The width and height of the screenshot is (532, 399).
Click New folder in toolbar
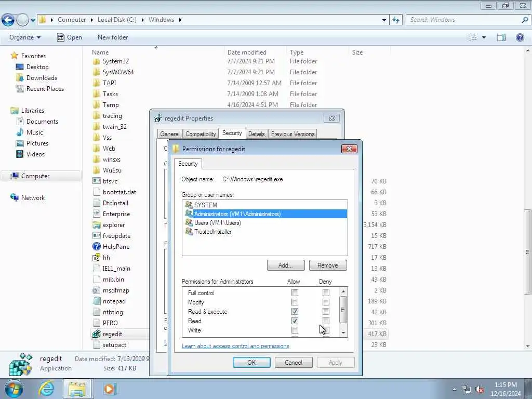pyautogui.click(x=113, y=37)
